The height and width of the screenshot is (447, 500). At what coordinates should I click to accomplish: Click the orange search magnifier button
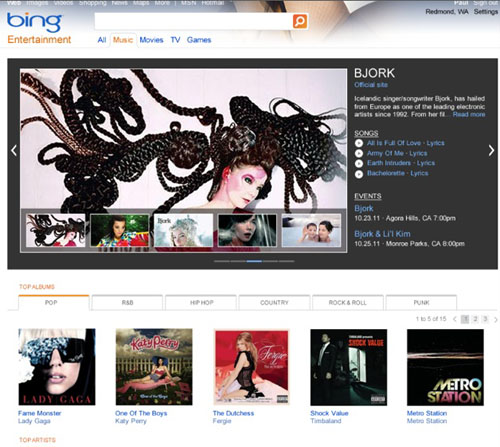[x=300, y=21]
